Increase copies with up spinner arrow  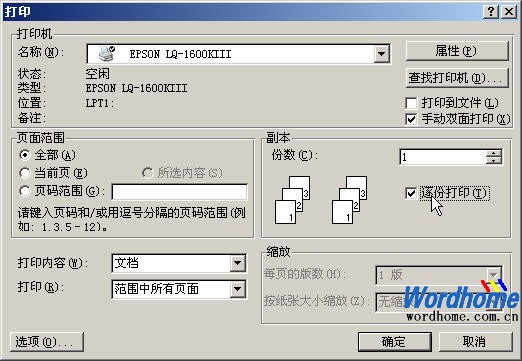click(494, 153)
